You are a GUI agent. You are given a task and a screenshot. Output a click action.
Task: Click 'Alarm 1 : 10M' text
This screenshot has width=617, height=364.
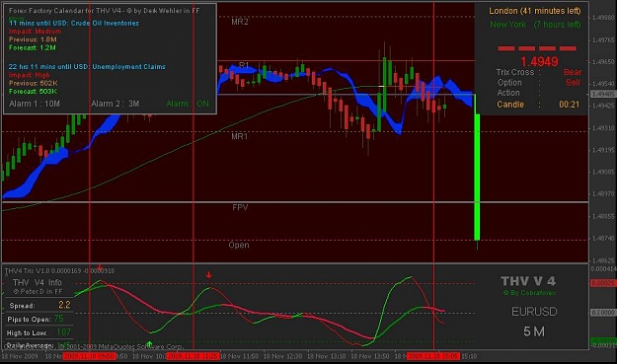click(x=35, y=104)
